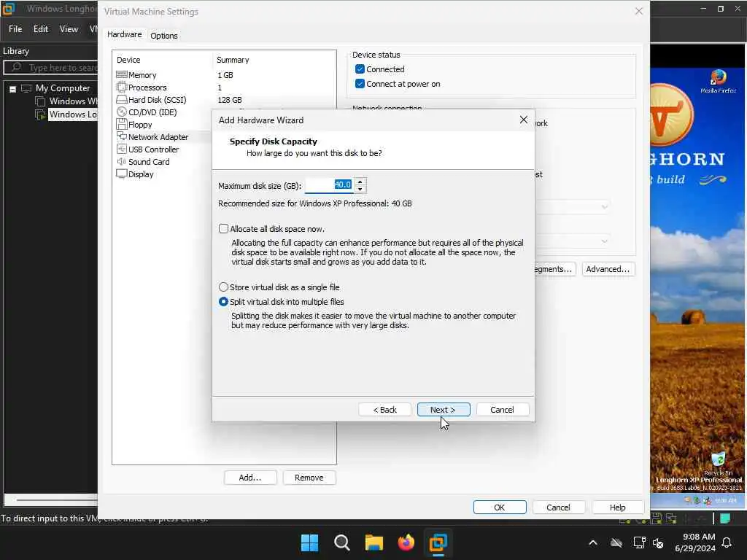Select Store virtual disk as a single file
The image size is (747, 560).
[x=223, y=287]
